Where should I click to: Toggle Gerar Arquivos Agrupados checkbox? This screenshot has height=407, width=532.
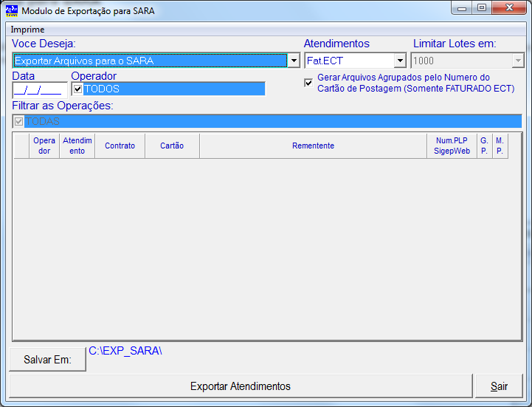coord(308,83)
